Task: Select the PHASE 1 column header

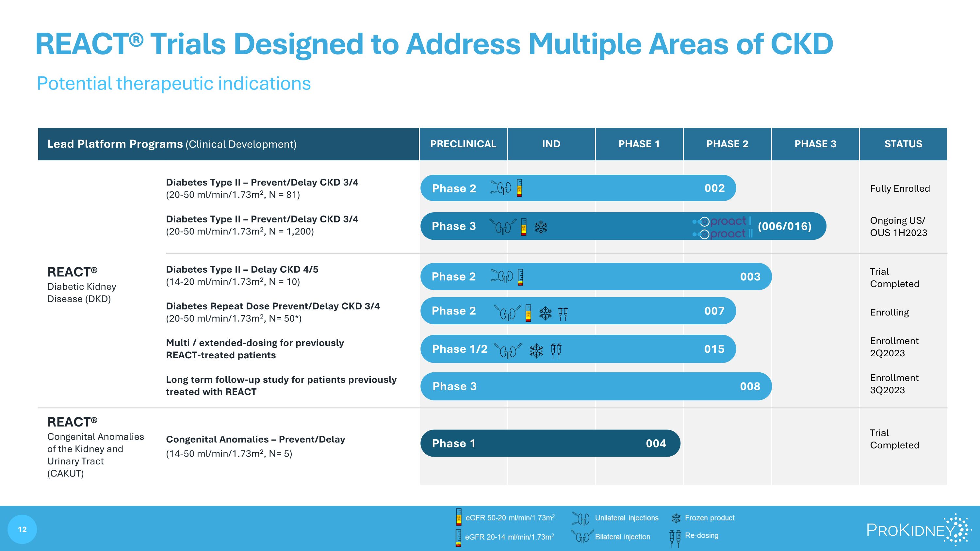Action: click(639, 144)
